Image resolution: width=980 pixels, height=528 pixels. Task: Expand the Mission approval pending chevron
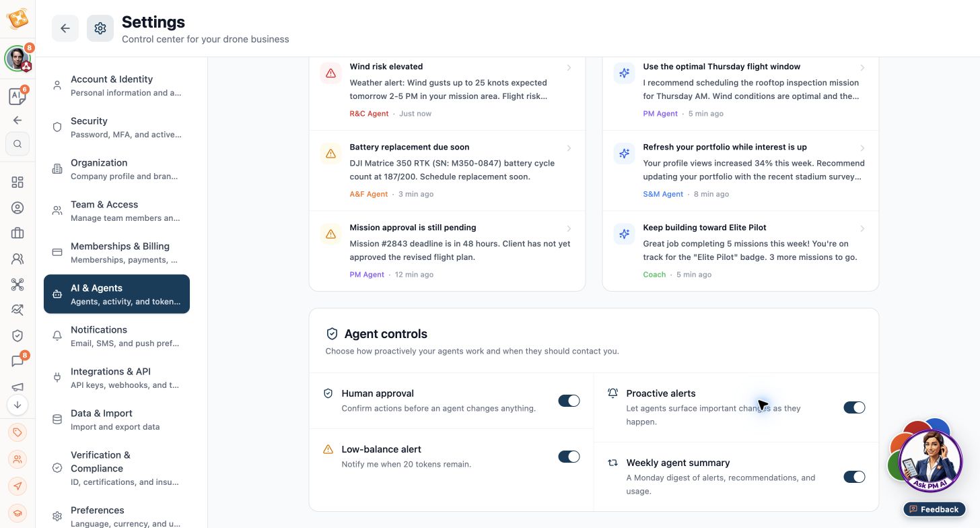(x=569, y=228)
